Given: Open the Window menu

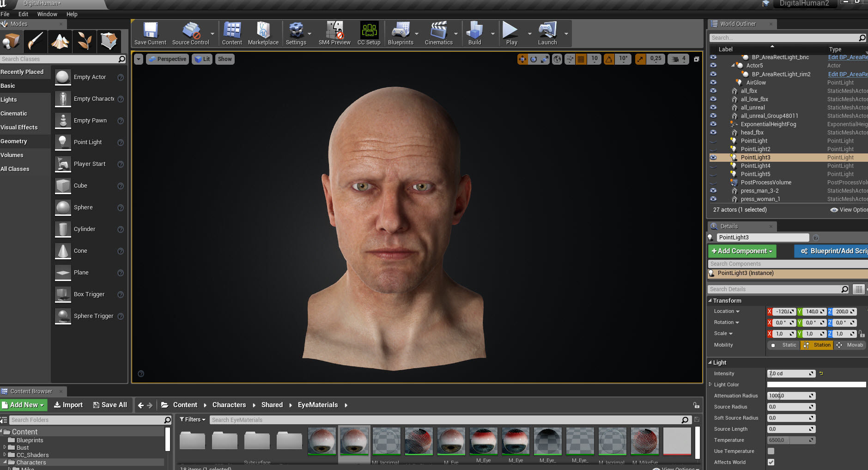Looking at the screenshot, I should pos(47,14).
